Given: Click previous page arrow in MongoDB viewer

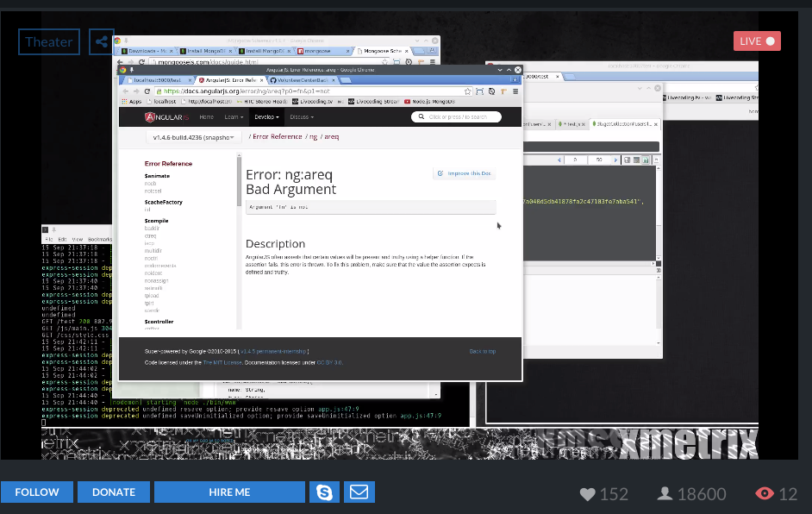Looking at the screenshot, I should click(x=559, y=160).
